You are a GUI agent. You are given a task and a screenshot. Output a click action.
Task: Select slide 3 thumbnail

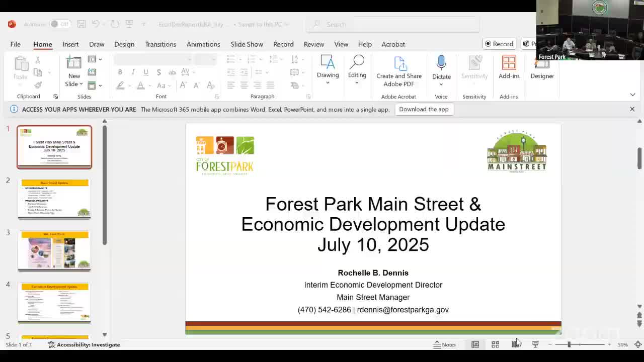pyautogui.click(x=54, y=250)
